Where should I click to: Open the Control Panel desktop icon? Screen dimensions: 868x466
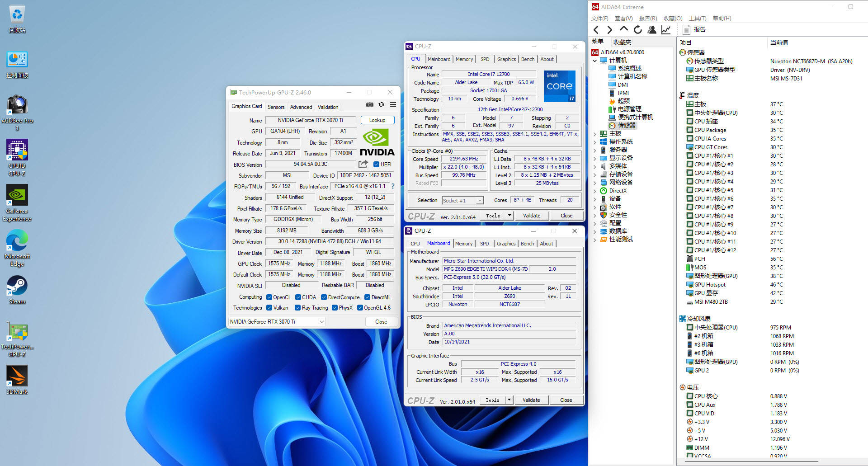click(x=17, y=64)
